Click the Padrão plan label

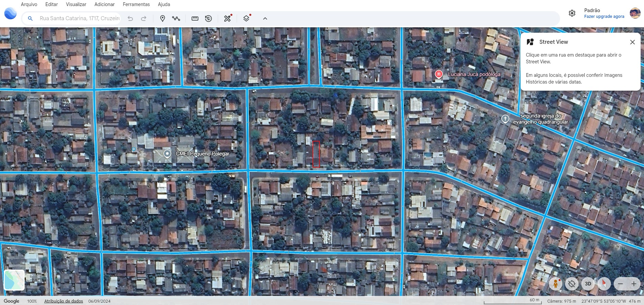click(x=592, y=10)
